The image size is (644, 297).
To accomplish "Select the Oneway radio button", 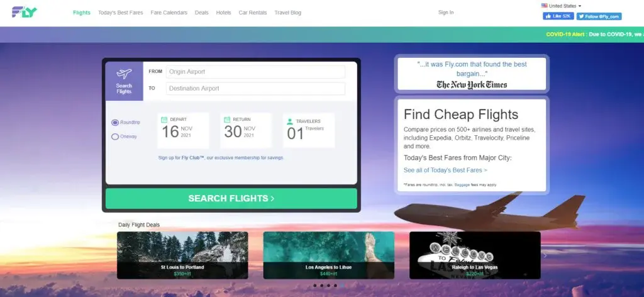I will [x=115, y=137].
